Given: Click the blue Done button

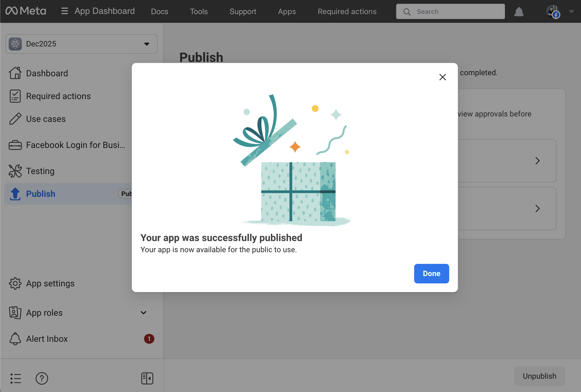Looking at the screenshot, I should point(431,274).
